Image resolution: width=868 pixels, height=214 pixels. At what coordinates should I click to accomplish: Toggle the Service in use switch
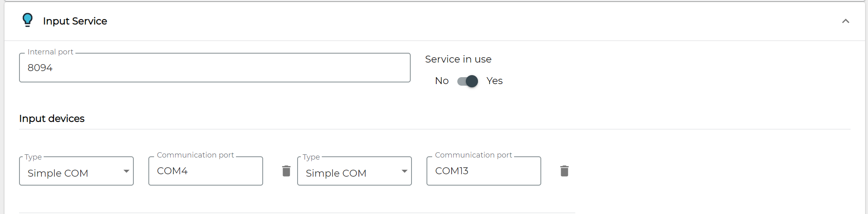[x=468, y=81]
